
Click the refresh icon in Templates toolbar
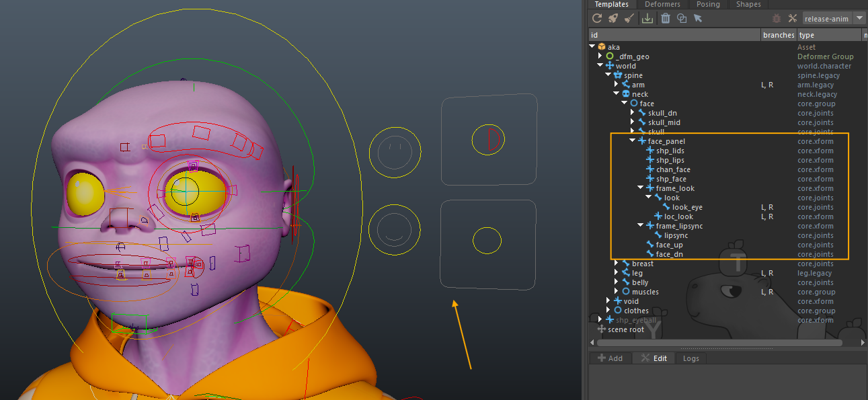596,18
